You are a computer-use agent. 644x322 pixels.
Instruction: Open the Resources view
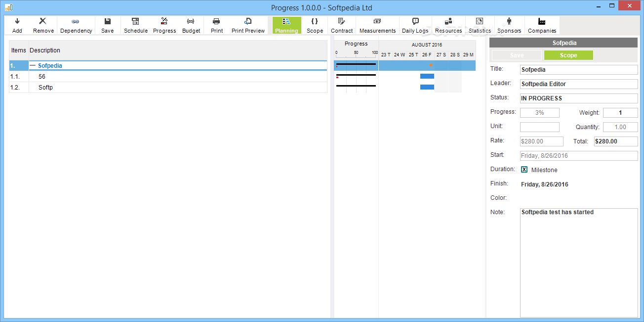[448, 25]
